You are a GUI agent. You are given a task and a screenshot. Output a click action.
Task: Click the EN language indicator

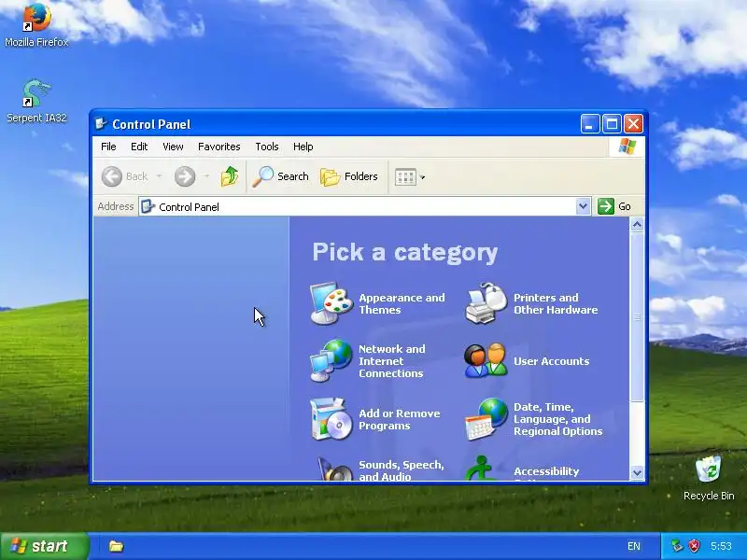point(634,546)
